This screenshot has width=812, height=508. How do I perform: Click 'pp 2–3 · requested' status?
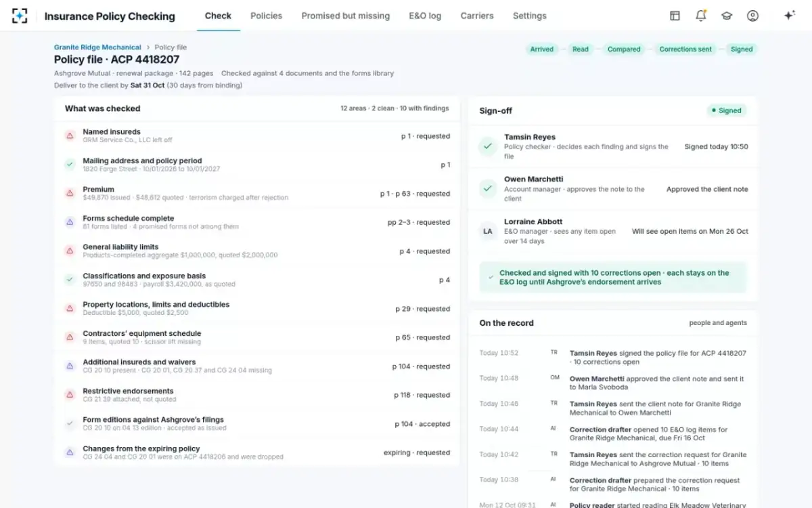pyautogui.click(x=419, y=222)
